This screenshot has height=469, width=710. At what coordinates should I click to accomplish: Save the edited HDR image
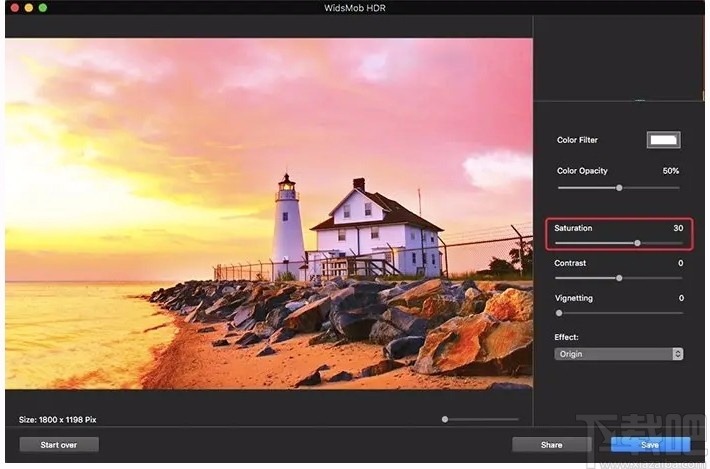[650, 445]
